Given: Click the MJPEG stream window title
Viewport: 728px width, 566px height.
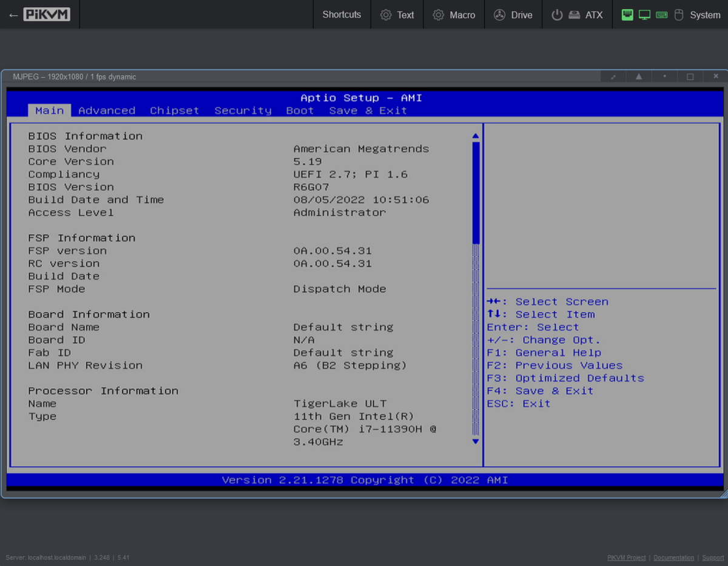Looking at the screenshot, I should coord(75,77).
